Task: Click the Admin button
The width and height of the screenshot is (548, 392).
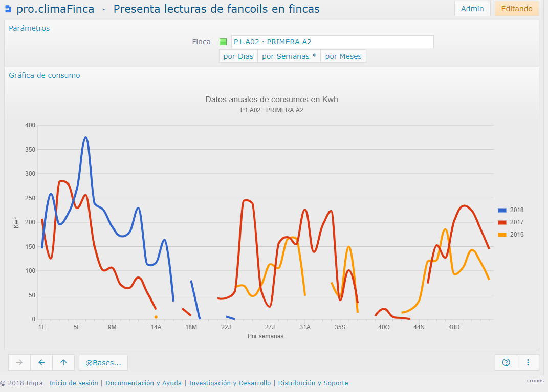Action: [x=472, y=9]
